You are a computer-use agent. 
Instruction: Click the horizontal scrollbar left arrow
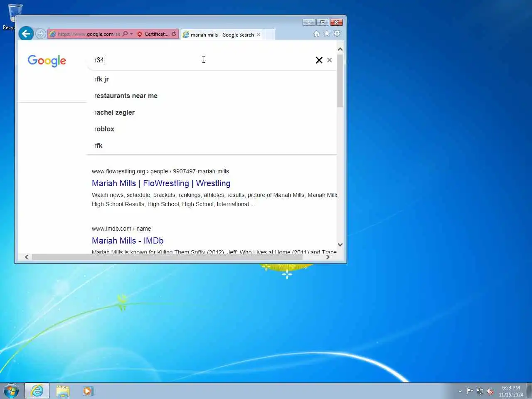27,257
